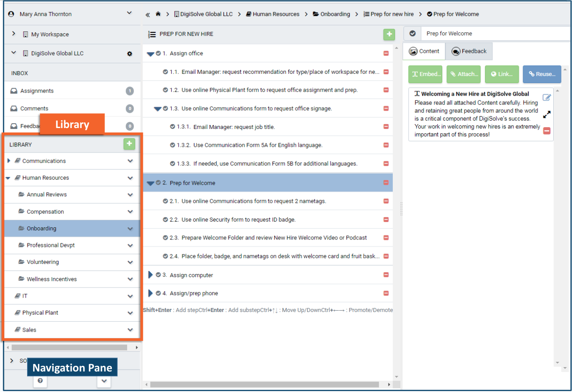Toggle the check icon beside the title field
The width and height of the screenshot is (572, 392).
tap(413, 34)
